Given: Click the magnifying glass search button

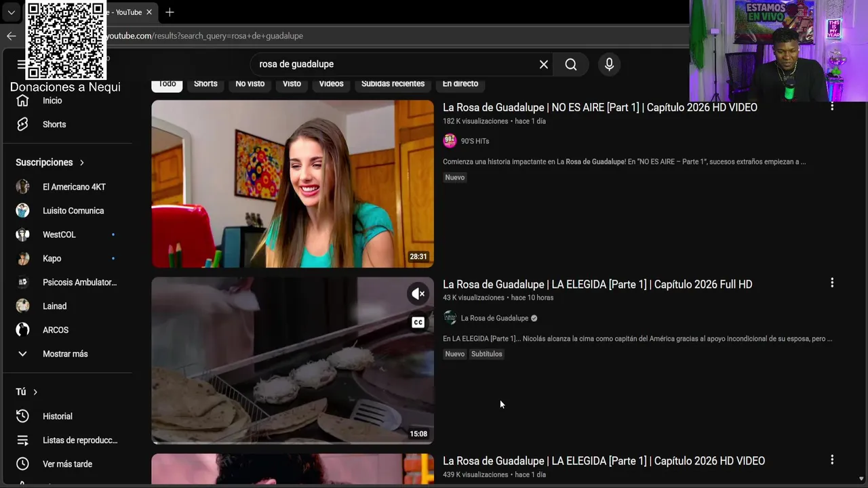Looking at the screenshot, I should click(x=571, y=64).
